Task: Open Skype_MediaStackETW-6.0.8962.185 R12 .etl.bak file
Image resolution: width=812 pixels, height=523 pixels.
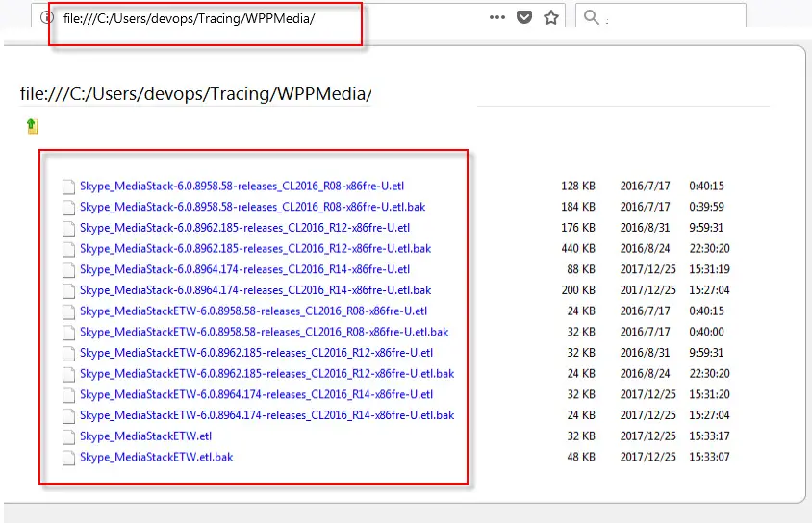Action: click(x=266, y=374)
